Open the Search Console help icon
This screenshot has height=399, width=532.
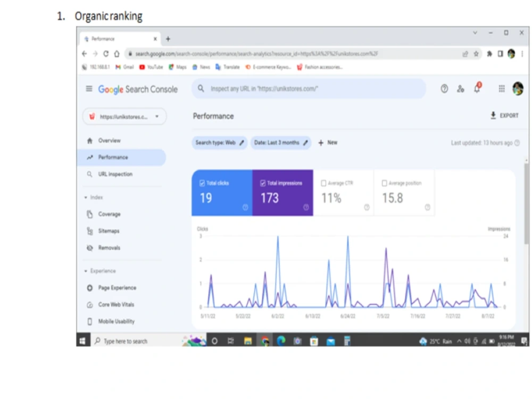coord(444,88)
